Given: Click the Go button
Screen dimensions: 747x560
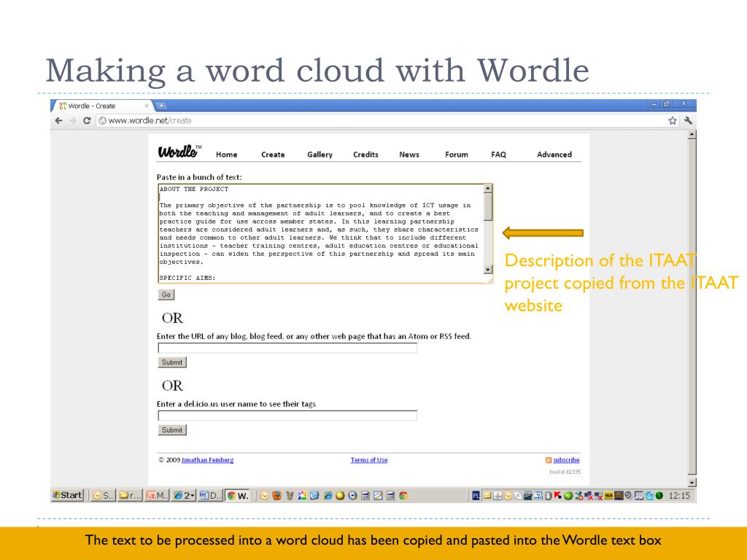Looking at the screenshot, I should click(x=166, y=295).
